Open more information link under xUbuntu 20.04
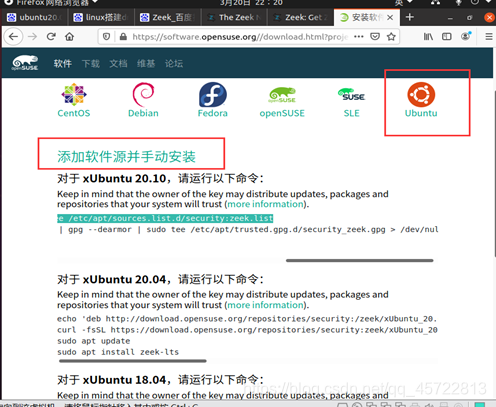 click(x=265, y=305)
